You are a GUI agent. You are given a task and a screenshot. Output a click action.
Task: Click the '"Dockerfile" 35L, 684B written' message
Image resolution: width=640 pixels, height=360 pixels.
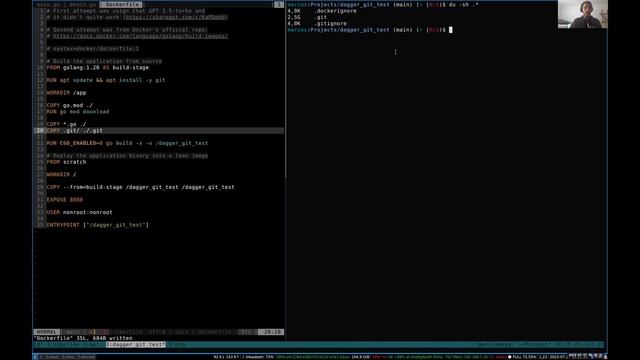coord(83,338)
